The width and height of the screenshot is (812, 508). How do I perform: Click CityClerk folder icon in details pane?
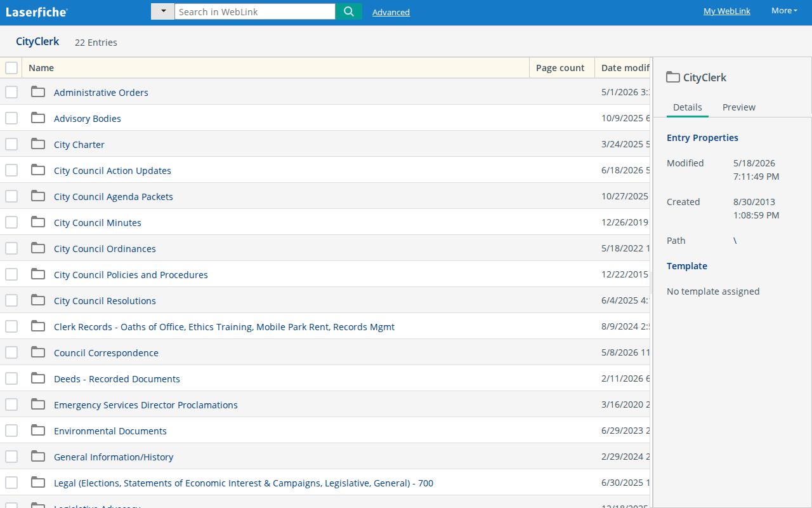[x=673, y=77]
